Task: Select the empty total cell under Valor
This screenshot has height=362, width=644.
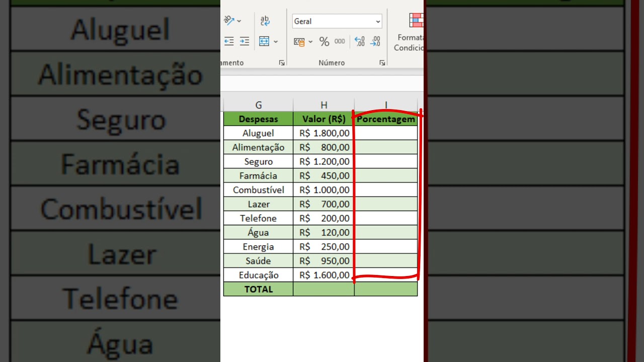Action: pos(324,289)
